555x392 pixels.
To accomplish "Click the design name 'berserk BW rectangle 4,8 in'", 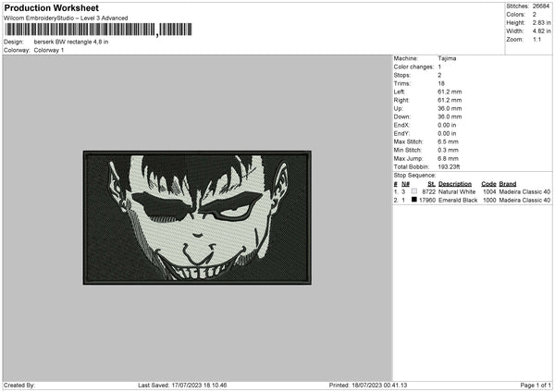I will 71,42.
